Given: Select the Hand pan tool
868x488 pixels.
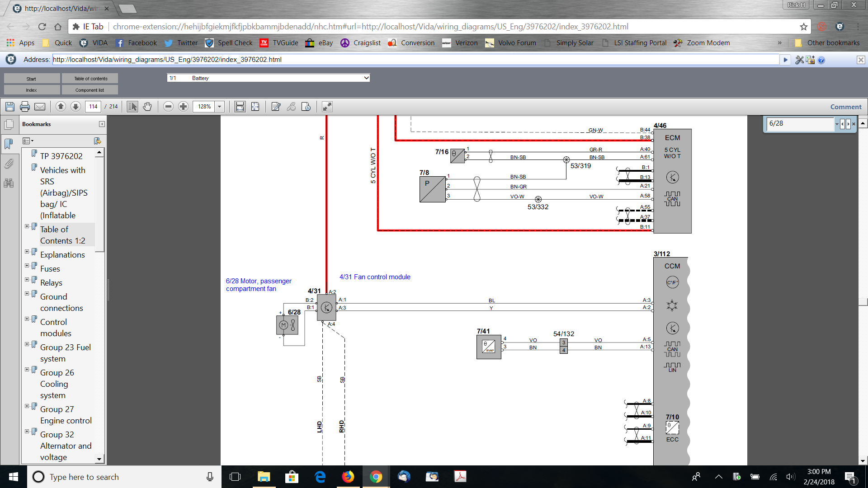Looking at the screenshot, I should (147, 107).
